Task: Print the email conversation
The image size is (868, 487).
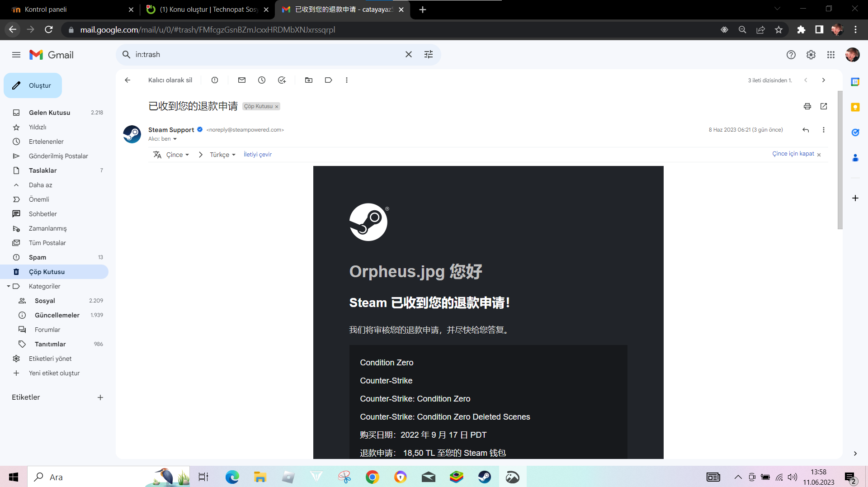Action: [x=807, y=106]
